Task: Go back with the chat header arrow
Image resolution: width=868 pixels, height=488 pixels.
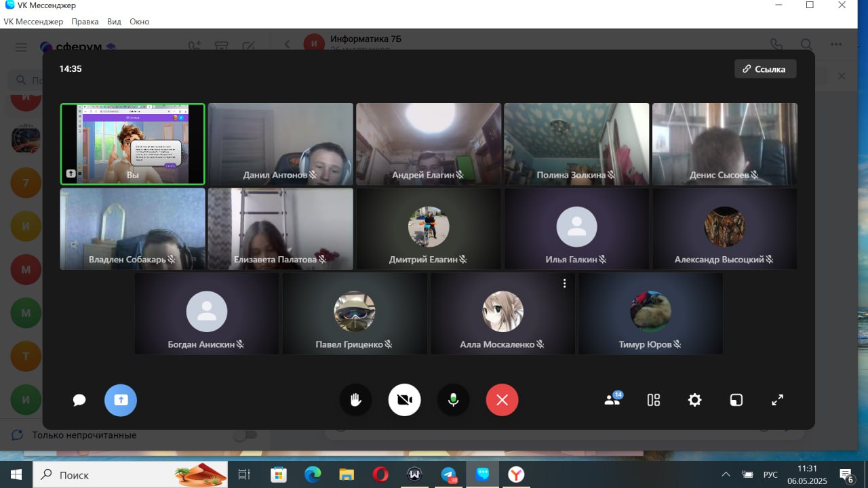Action: [287, 44]
